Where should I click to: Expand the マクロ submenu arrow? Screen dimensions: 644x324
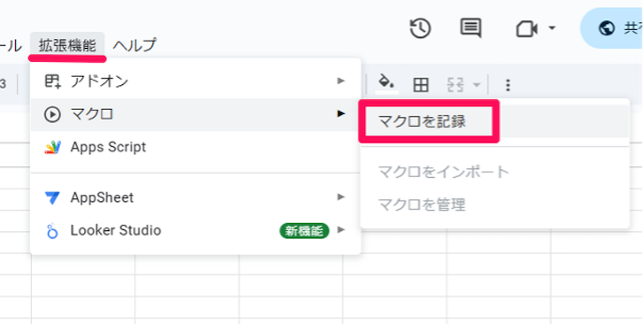(x=341, y=114)
